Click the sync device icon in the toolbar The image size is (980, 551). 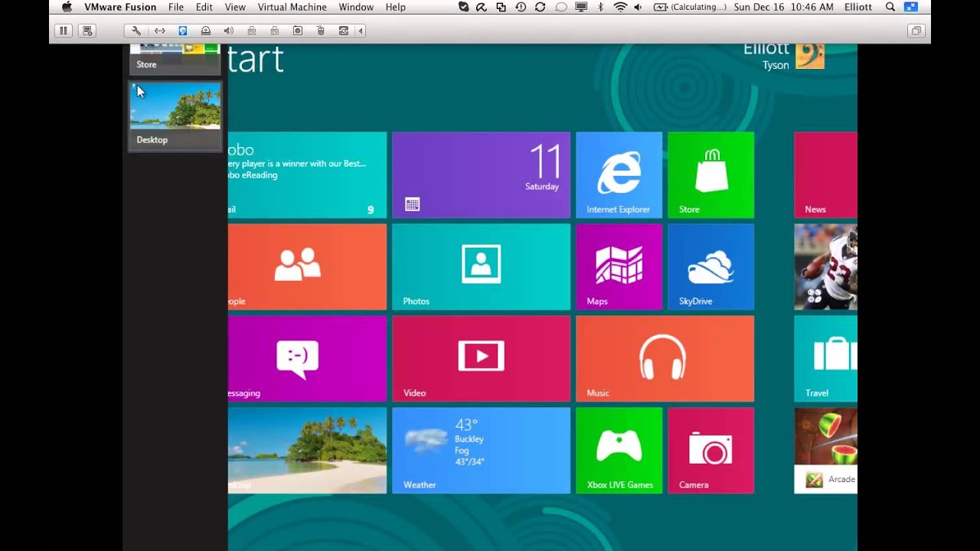(343, 31)
